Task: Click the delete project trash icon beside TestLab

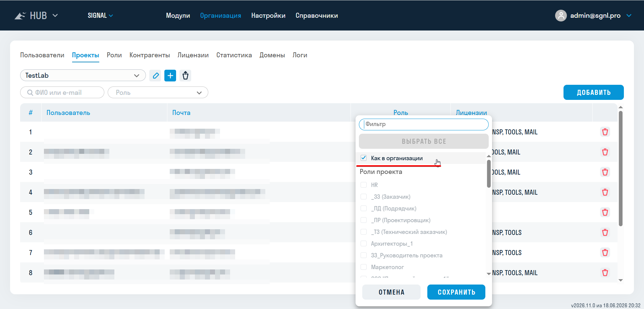Action: click(185, 76)
